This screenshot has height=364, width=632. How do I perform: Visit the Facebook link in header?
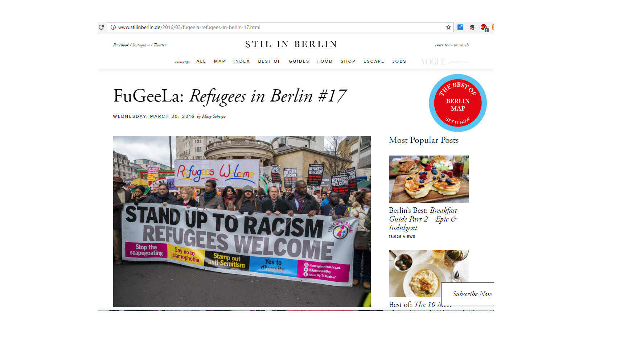pyautogui.click(x=121, y=45)
